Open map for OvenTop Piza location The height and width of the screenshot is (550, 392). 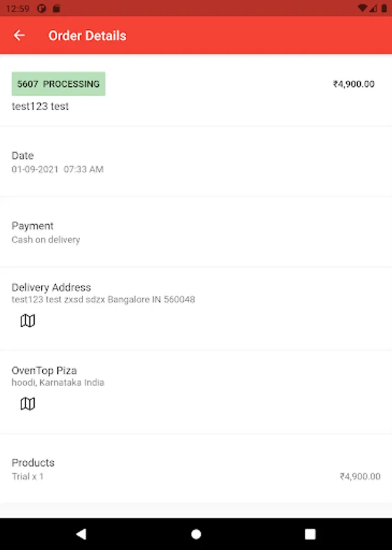(27, 404)
